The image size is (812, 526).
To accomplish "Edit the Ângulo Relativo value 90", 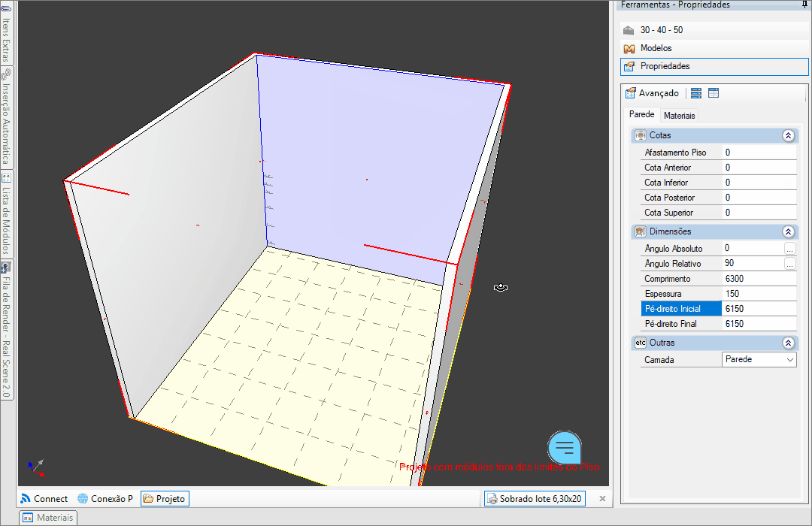I will (753, 263).
